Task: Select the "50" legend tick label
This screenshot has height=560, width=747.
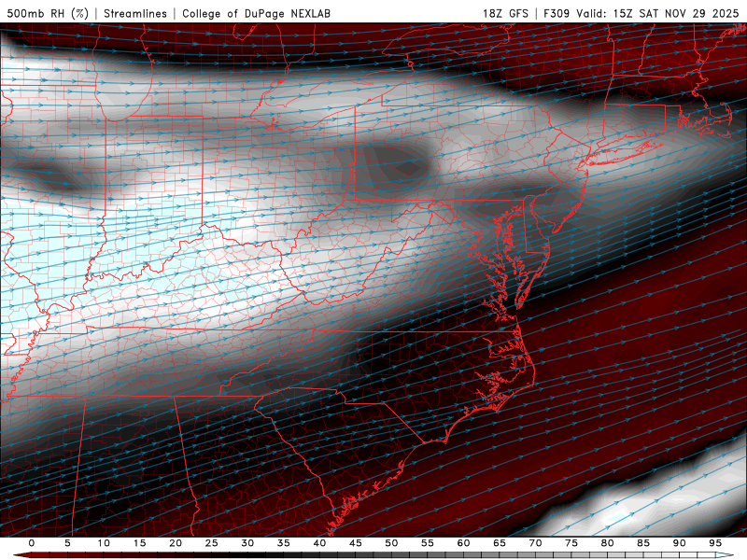Action: click(x=391, y=543)
